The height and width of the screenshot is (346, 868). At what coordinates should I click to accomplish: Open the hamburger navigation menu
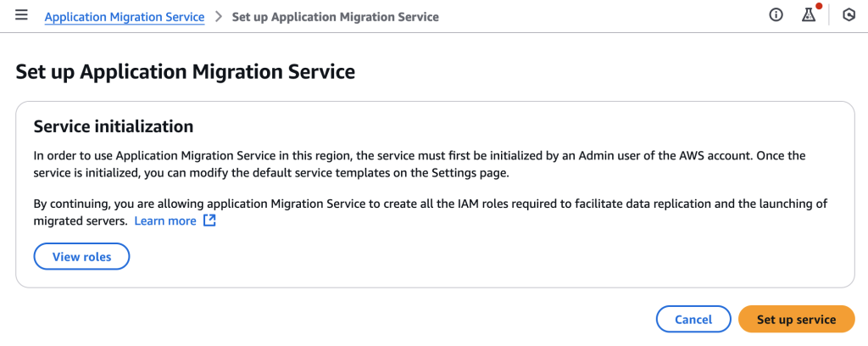[21, 16]
